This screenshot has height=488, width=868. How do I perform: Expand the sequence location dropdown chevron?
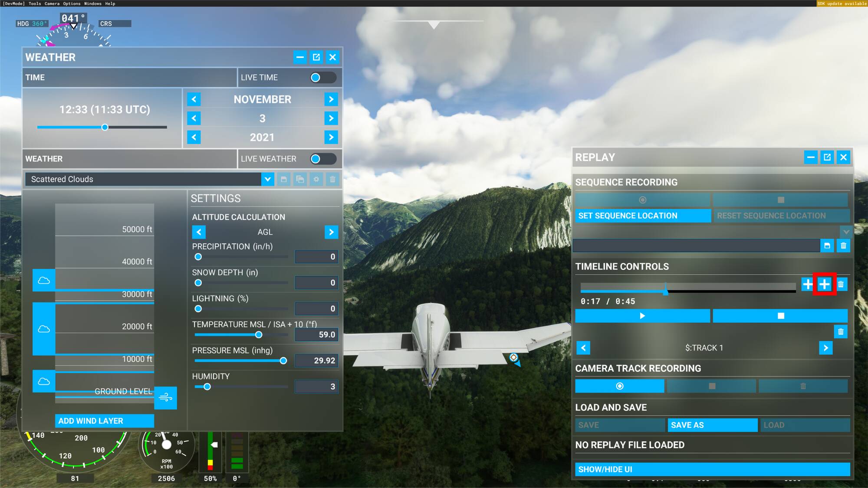click(x=846, y=232)
